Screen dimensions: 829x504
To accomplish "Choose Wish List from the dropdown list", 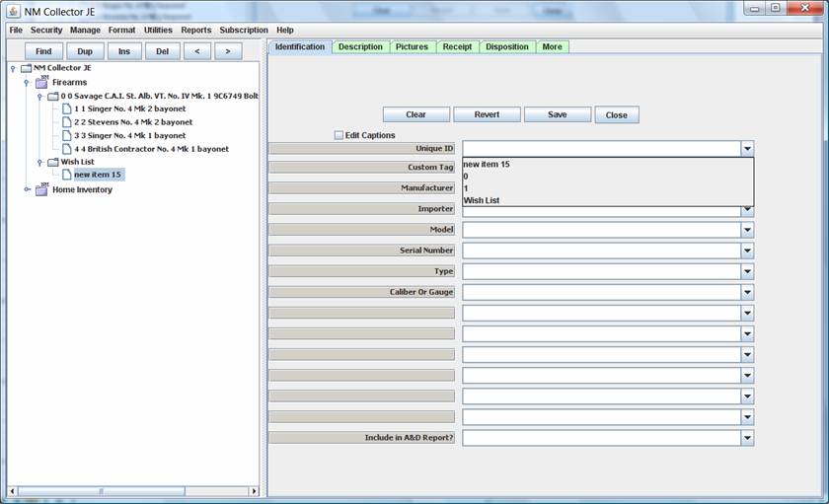I will 482,200.
